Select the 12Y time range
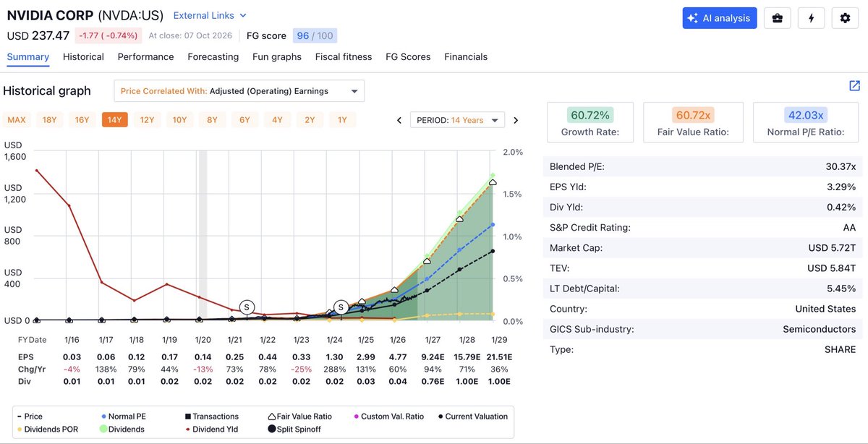The width and height of the screenshot is (868, 444). coord(147,120)
